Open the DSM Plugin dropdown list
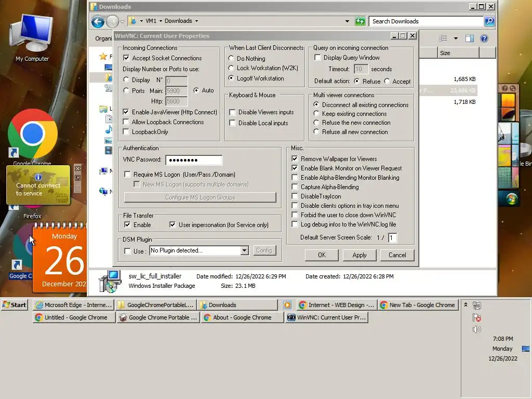Viewport: 532px width, 399px height. click(x=244, y=250)
